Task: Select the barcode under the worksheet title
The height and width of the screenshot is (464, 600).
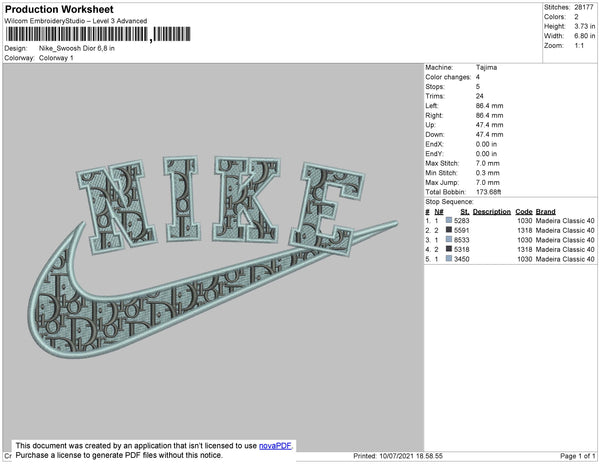Action: (98, 34)
